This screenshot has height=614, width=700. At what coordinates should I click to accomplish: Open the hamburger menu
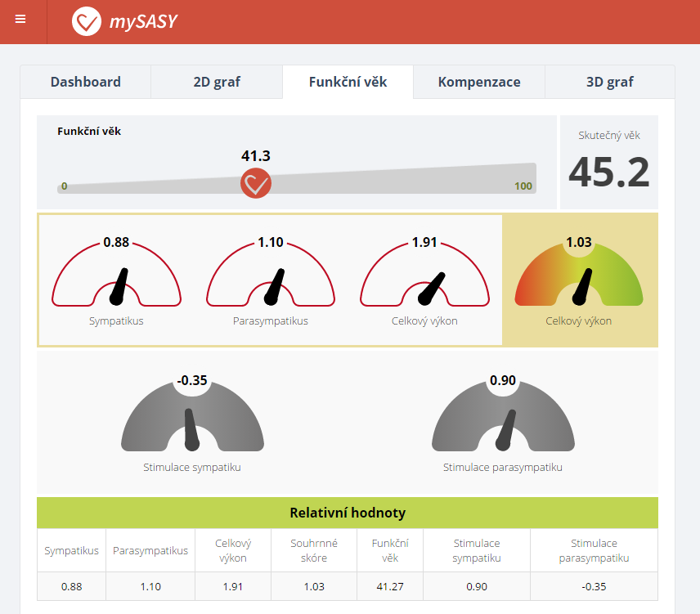[x=20, y=20]
